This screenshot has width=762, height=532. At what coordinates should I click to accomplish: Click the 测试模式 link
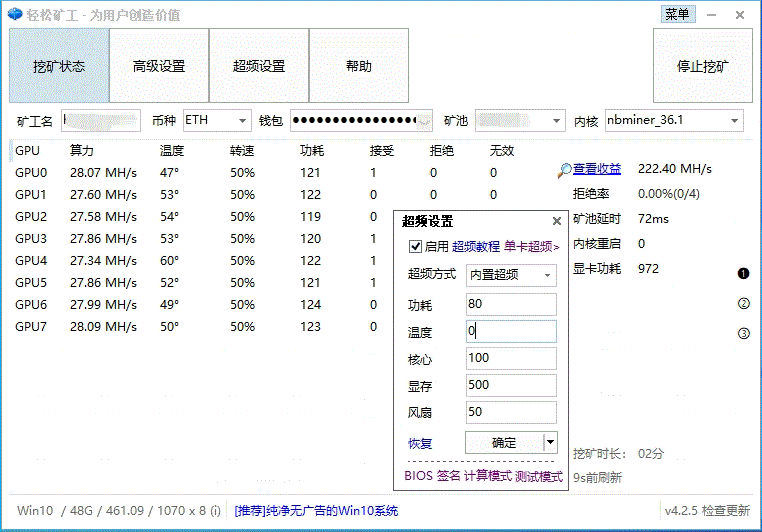point(539,476)
